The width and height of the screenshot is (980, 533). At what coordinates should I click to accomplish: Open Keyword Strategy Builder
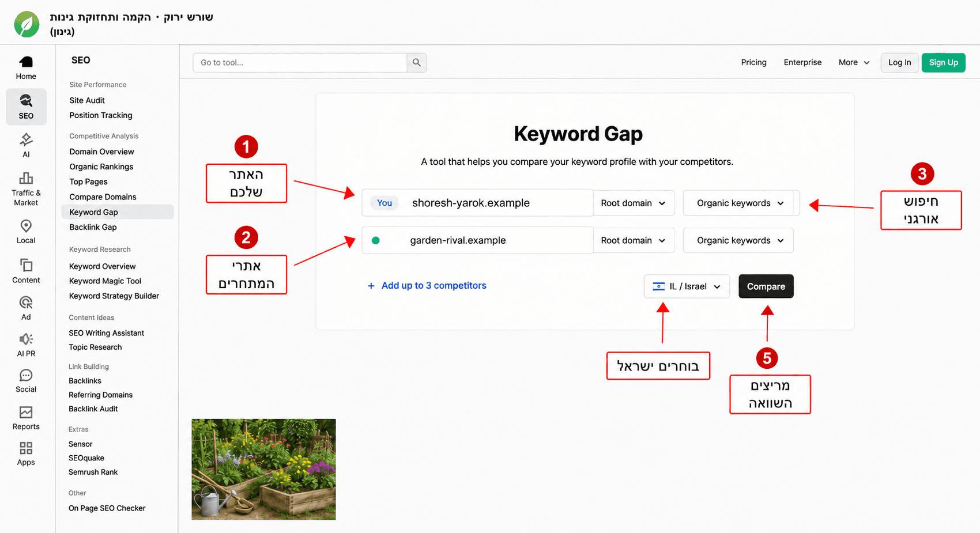point(114,296)
